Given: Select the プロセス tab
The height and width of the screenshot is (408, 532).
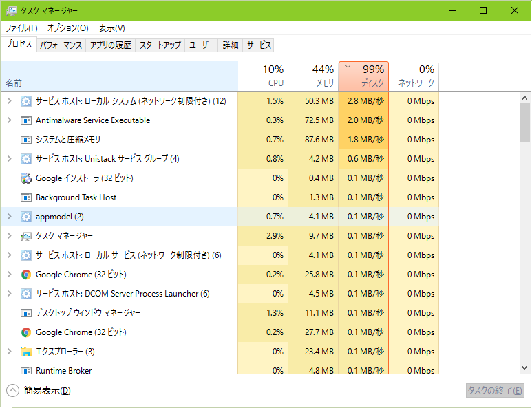Looking at the screenshot, I should pos(19,44).
